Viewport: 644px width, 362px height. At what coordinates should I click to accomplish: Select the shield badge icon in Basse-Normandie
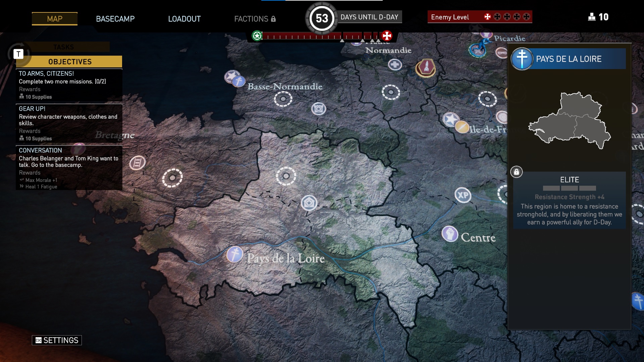pyautogui.click(x=318, y=109)
